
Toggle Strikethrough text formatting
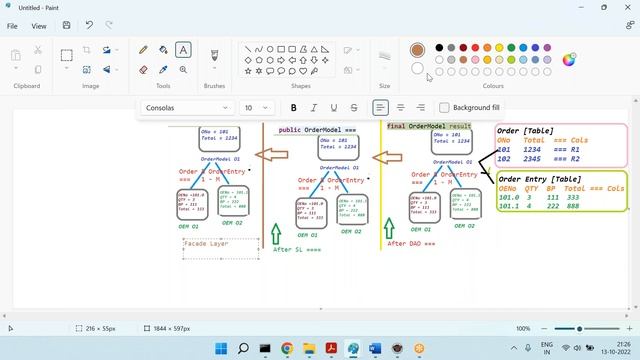point(354,108)
